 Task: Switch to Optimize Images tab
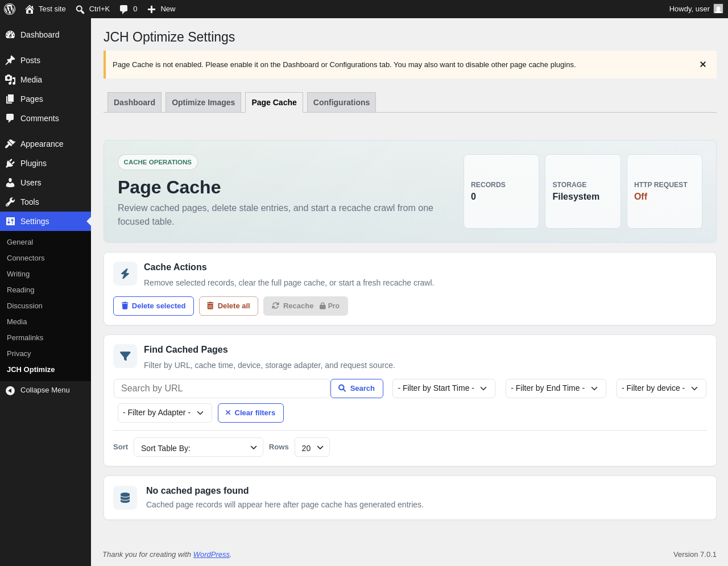(x=203, y=102)
